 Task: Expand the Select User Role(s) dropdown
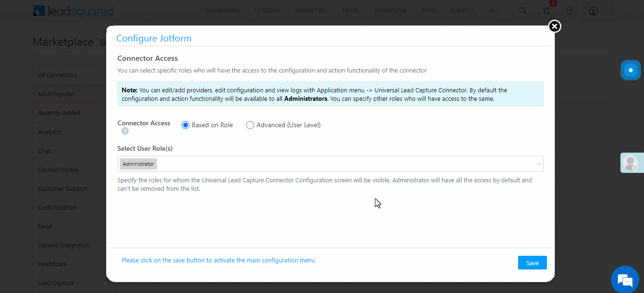click(539, 163)
